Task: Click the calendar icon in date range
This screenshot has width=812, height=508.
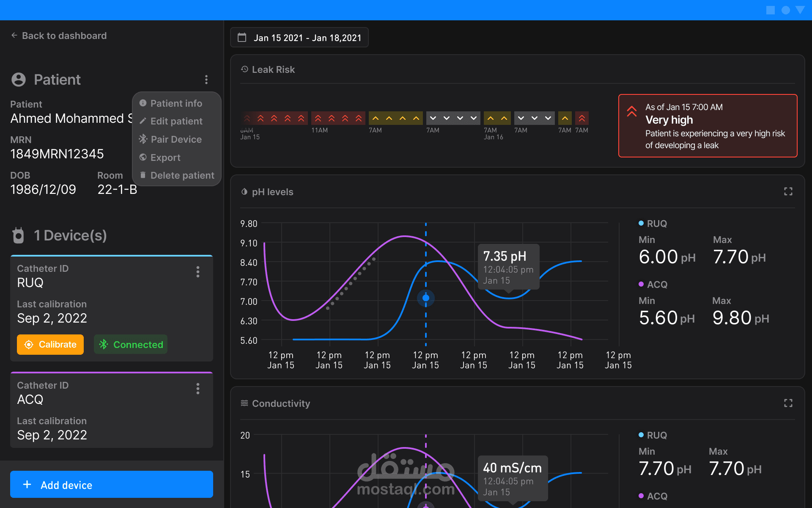Action: pyautogui.click(x=242, y=38)
